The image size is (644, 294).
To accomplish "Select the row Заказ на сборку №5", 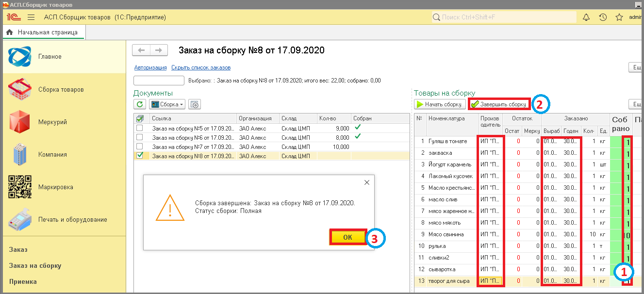I will tap(272, 128).
